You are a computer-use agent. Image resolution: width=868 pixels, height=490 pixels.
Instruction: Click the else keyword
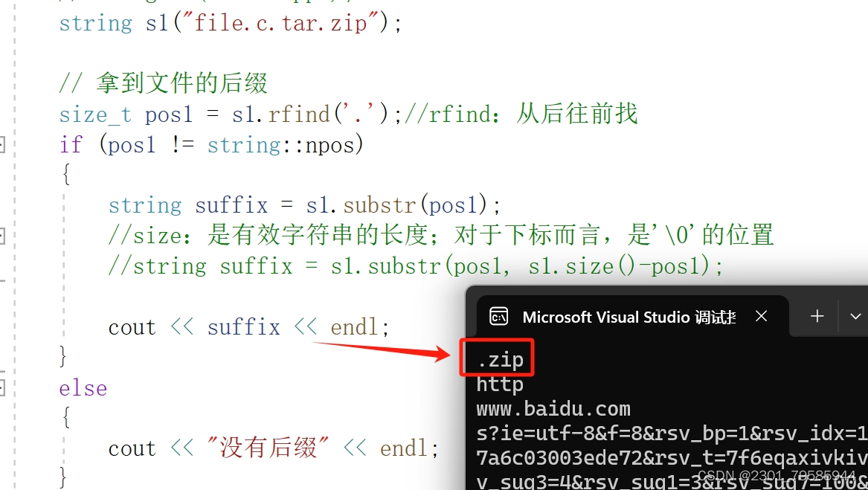coord(83,388)
